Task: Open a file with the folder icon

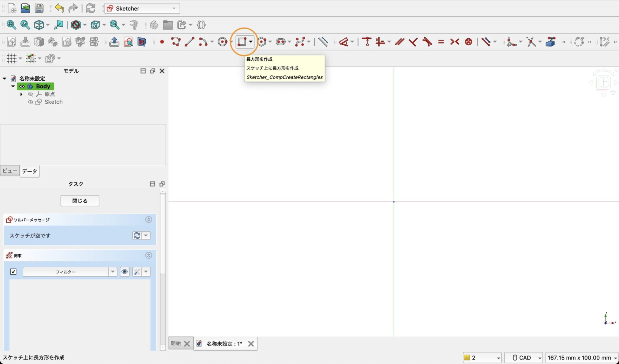Action: point(25,8)
